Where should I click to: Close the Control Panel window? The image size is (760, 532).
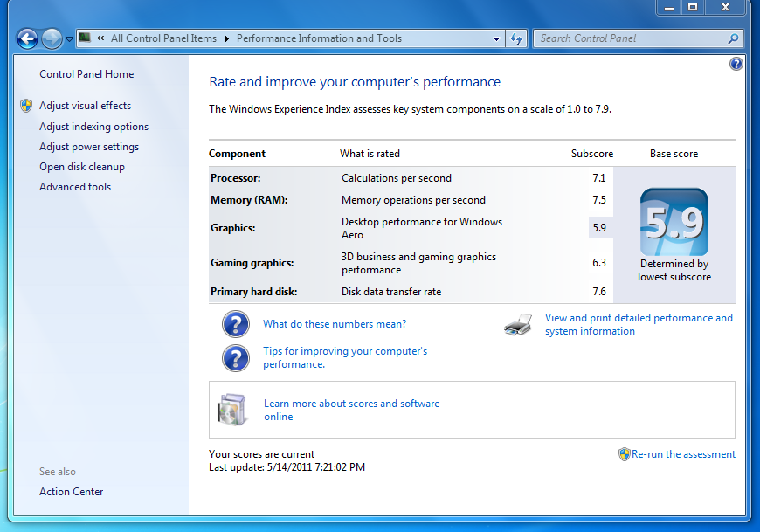725,7
